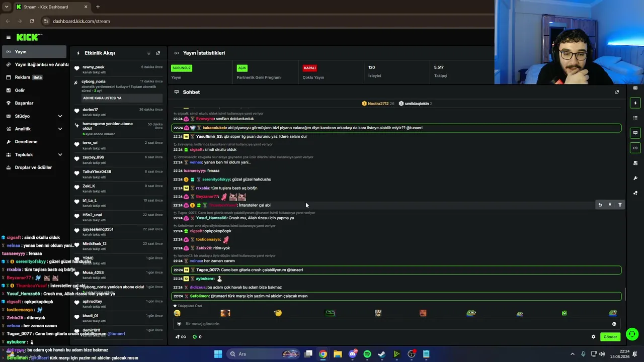Delete the 'İntersteller çal abi' chat message
This screenshot has width=644, height=362.
pos(620,205)
